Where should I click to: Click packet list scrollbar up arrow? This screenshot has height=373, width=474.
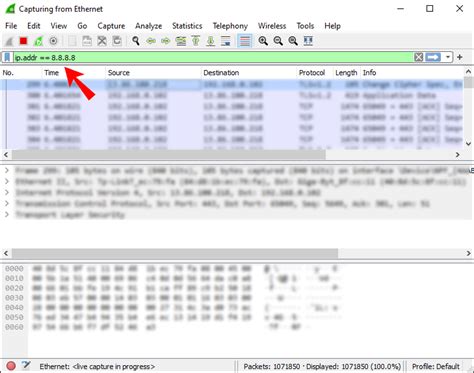coord(468,72)
